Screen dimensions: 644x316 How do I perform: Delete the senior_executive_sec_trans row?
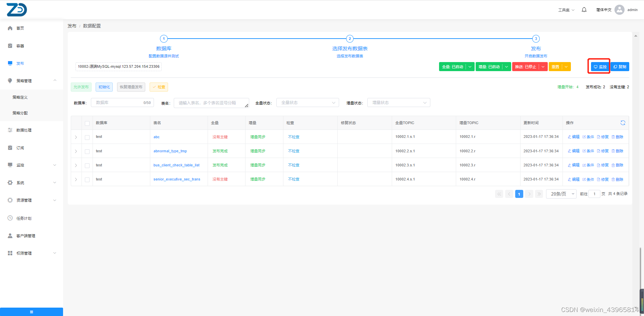(x=618, y=179)
